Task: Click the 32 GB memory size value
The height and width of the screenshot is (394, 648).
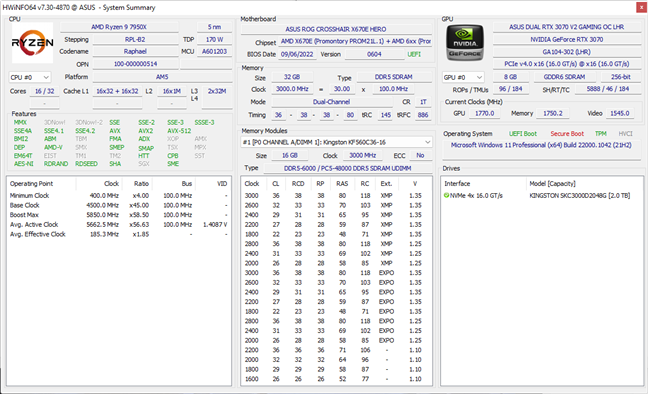Action: [x=292, y=77]
